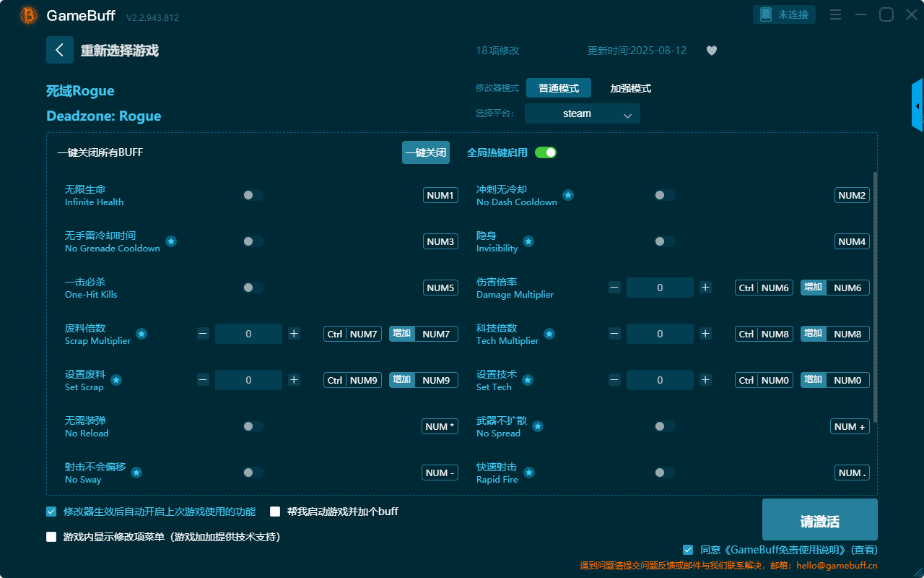Screen dimensions: 924x578
Task: Increase Set Scrap value with plus icon
Action: [x=294, y=380]
